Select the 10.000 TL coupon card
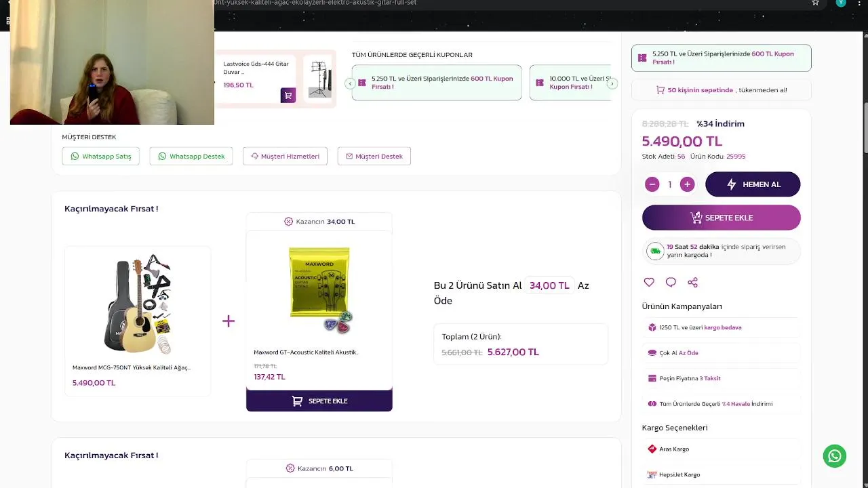 [570, 83]
